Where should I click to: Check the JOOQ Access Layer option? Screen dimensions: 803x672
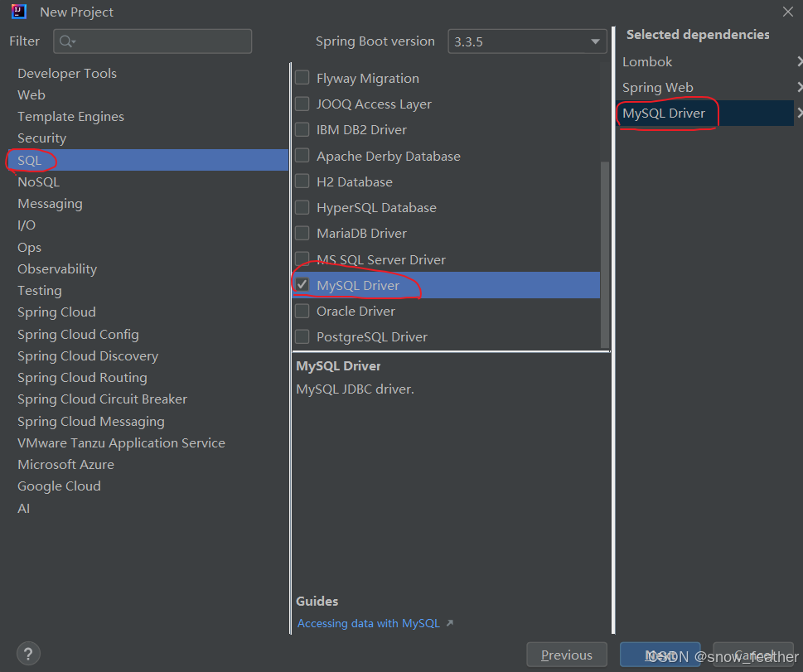302,104
